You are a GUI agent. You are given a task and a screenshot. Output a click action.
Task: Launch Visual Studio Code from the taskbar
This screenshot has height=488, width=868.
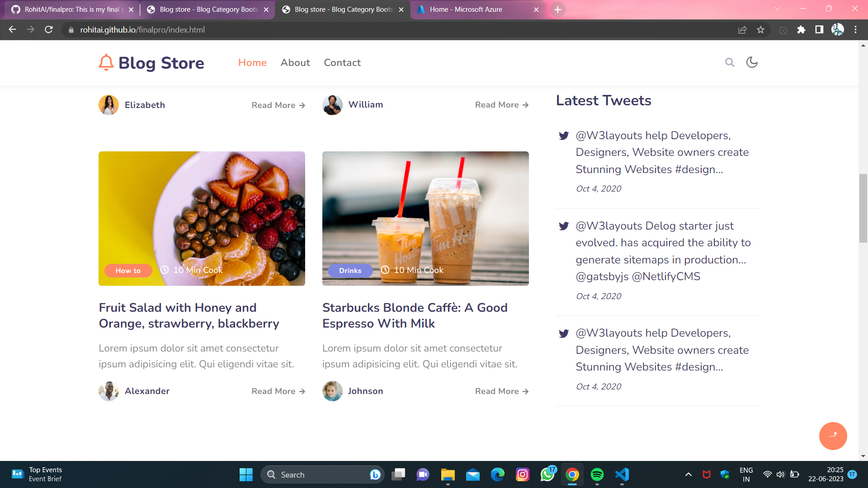pyautogui.click(x=622, y=474)
